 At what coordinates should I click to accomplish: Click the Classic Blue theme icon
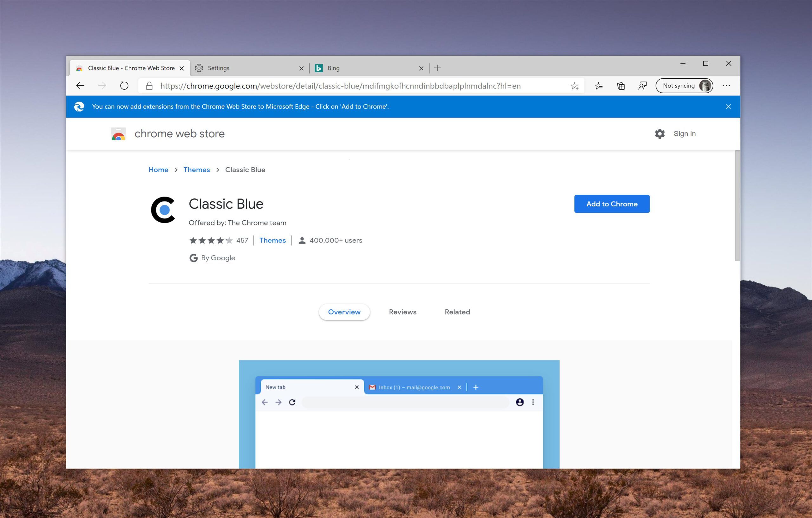pyautogui.click(x=163, y=210)
